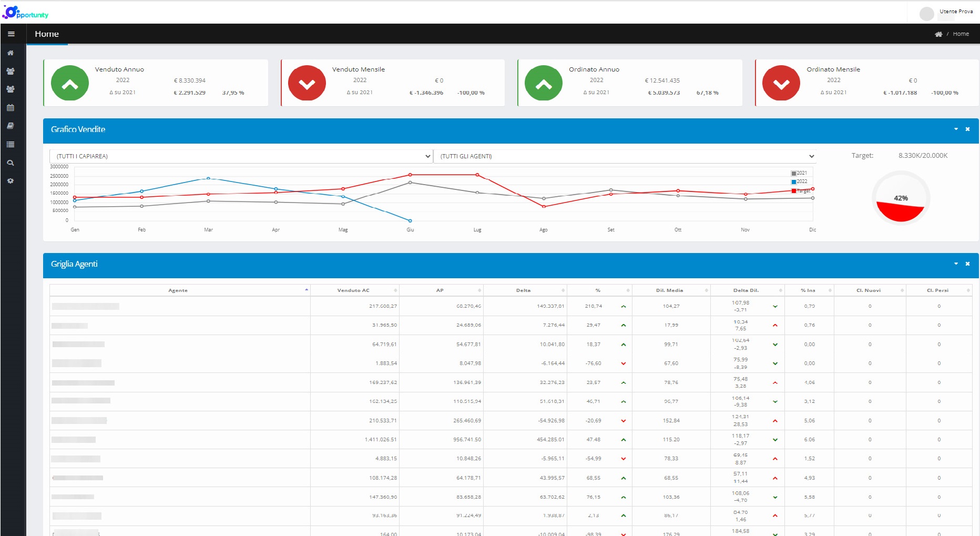
Task: Toggle the Target series in the chart legend
Action: tap(800, 190)
